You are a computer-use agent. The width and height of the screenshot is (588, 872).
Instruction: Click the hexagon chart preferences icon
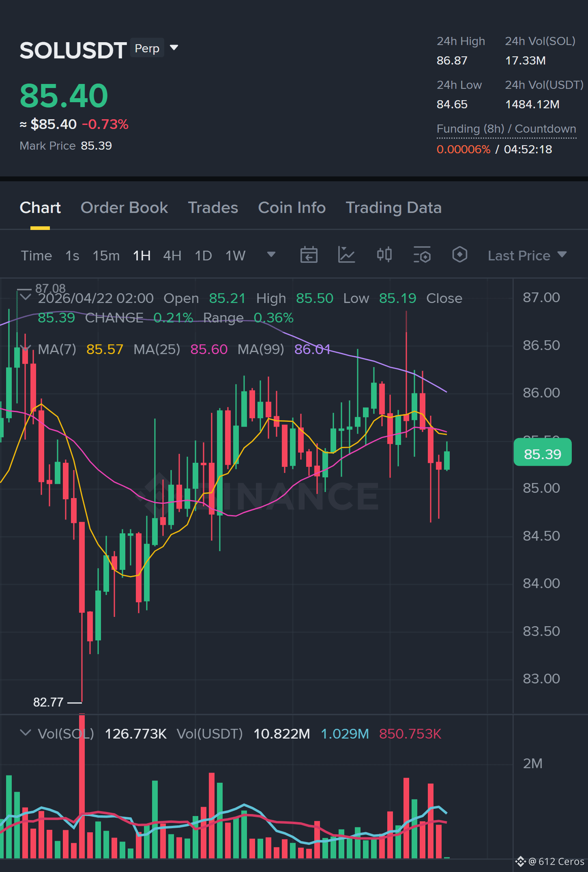pos(459,255)
